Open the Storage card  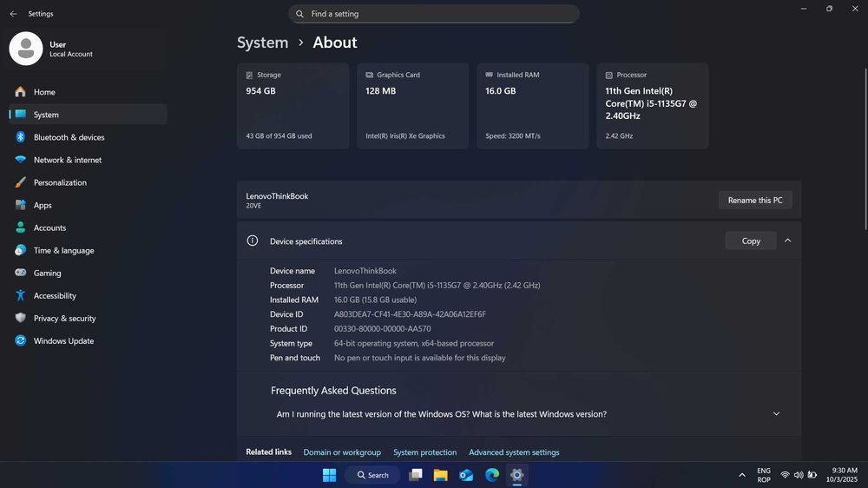click(x=293, y=106)
